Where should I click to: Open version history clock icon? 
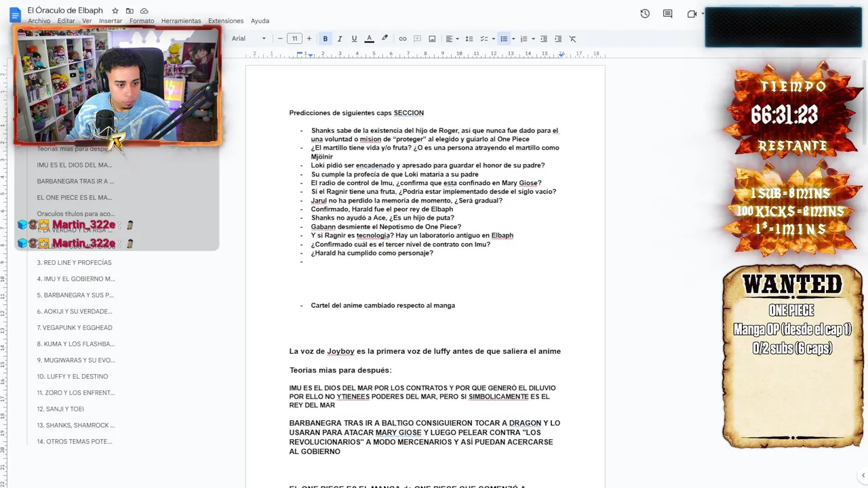[x=645, y=14]
